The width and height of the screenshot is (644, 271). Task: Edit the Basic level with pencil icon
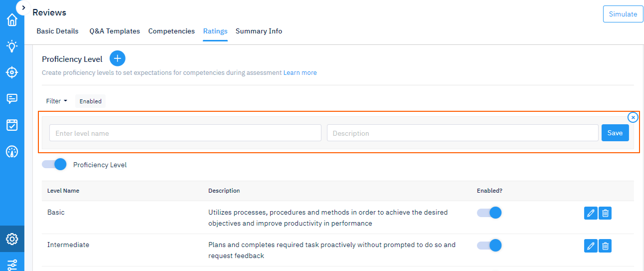point(591,213)
